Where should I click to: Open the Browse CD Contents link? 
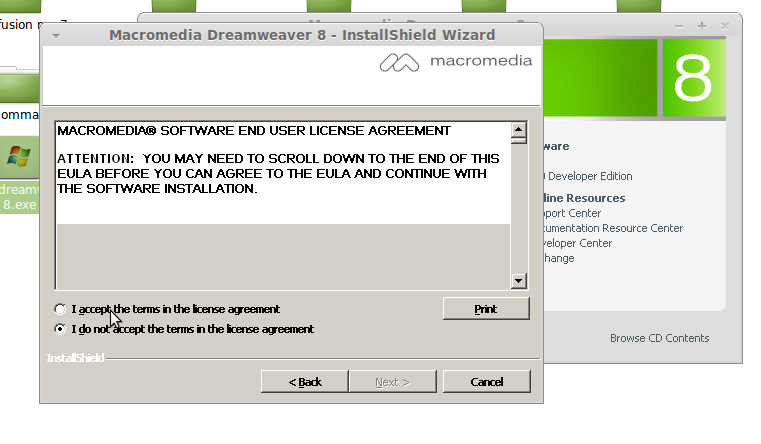point(659,338)
